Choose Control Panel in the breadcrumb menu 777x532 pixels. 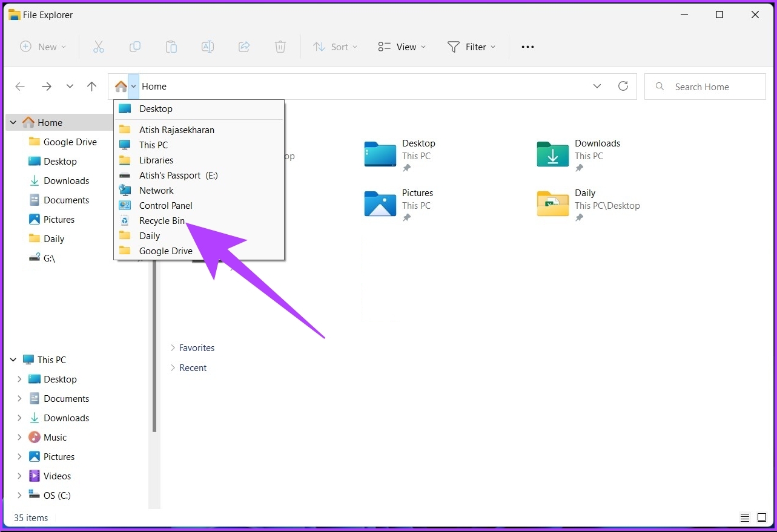(166, 205)
